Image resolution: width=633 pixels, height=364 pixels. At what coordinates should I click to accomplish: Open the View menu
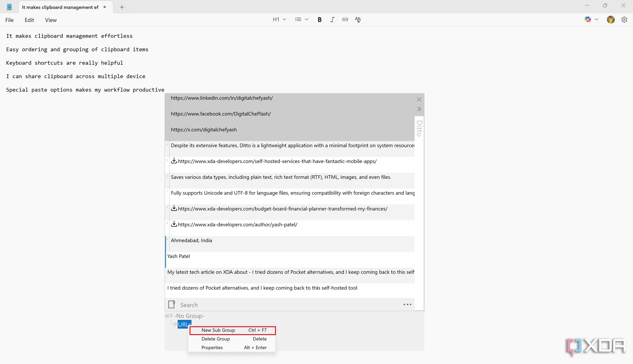[x=51, y=20]
